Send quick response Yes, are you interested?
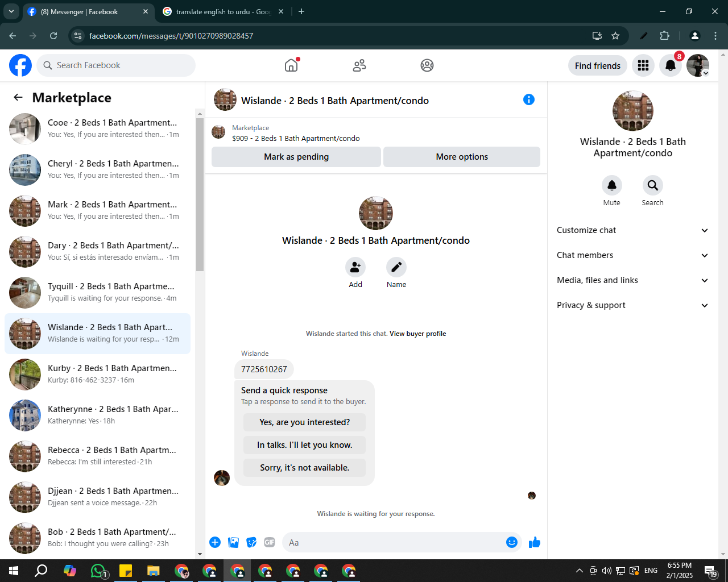The width and height of the screenshot is (728, 582). 305,422
